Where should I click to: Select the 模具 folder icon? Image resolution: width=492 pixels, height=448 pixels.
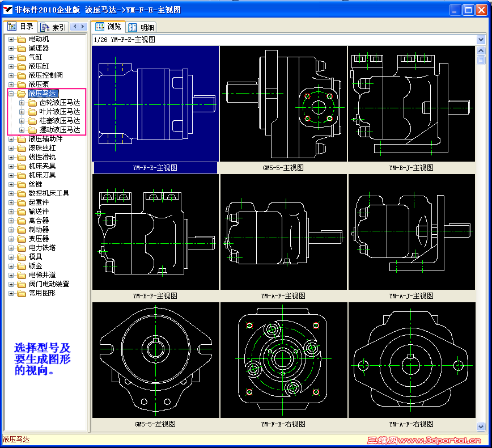22,257
